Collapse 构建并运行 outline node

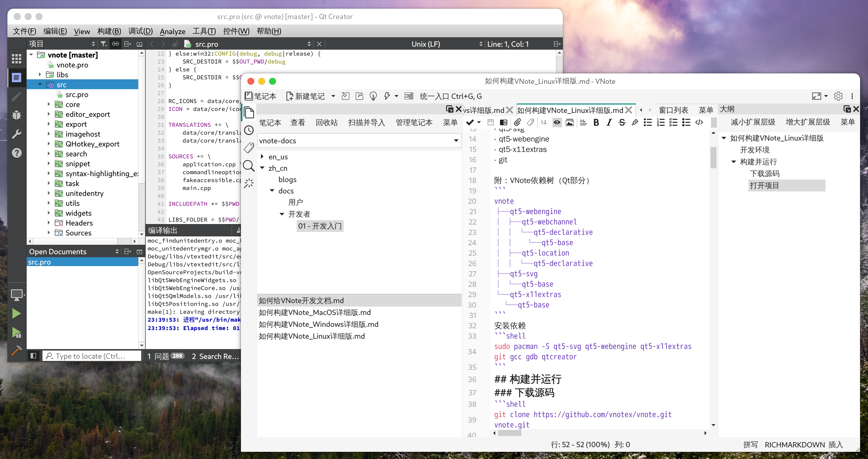733,162
